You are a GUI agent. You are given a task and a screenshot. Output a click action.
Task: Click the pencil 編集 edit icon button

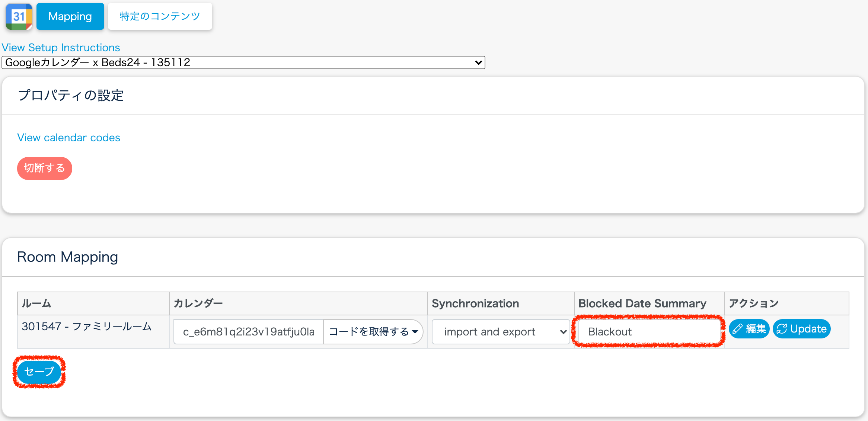[x=749, y=329]
